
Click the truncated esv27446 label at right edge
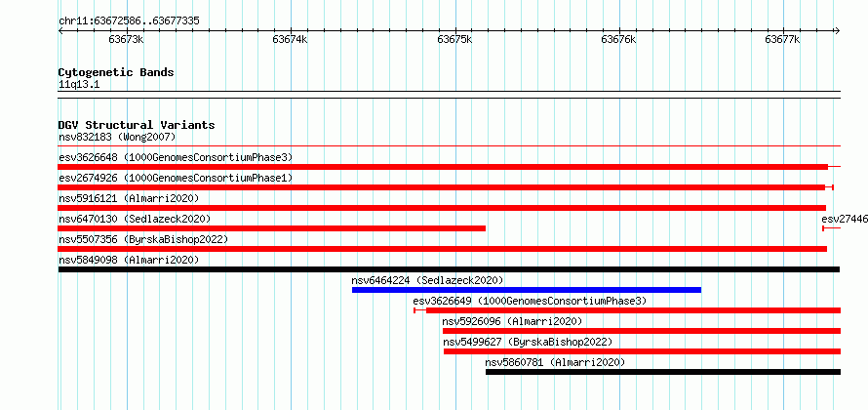[845, 219]
